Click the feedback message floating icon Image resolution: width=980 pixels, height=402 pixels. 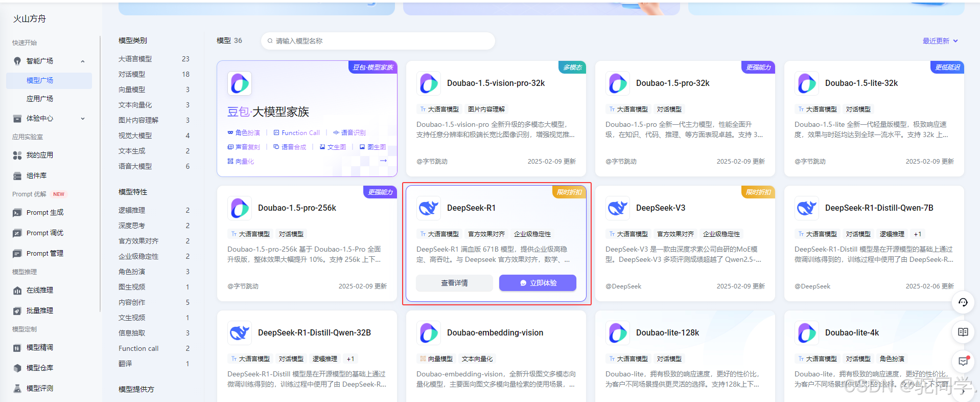coord(963,361)
